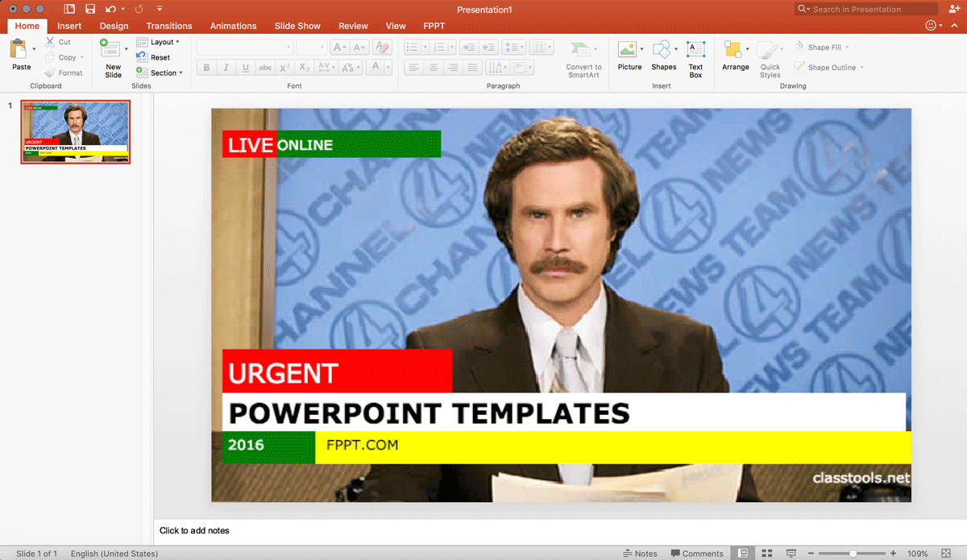967x560 pixels.
Task: Collapse the ribbon with the chevron
Action: click(x=952, y=26)
